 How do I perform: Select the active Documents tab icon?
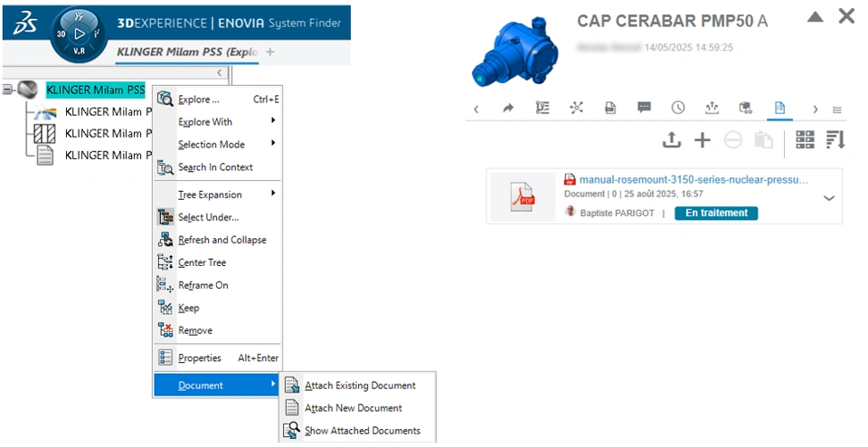pyautogui.click(x=779, y=108)
